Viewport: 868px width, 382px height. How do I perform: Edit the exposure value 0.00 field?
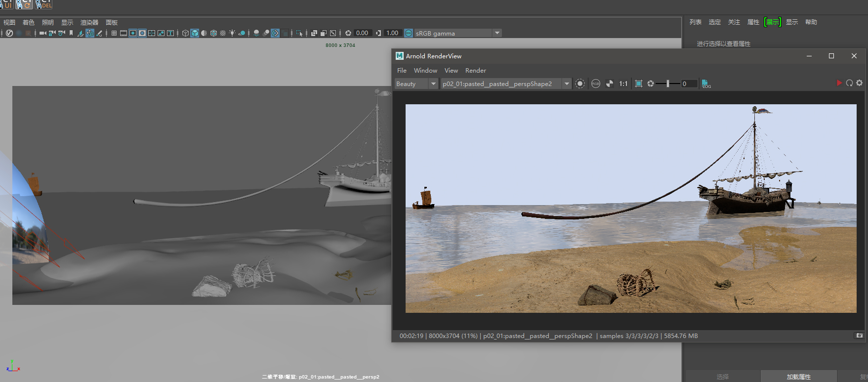[363, 33]
